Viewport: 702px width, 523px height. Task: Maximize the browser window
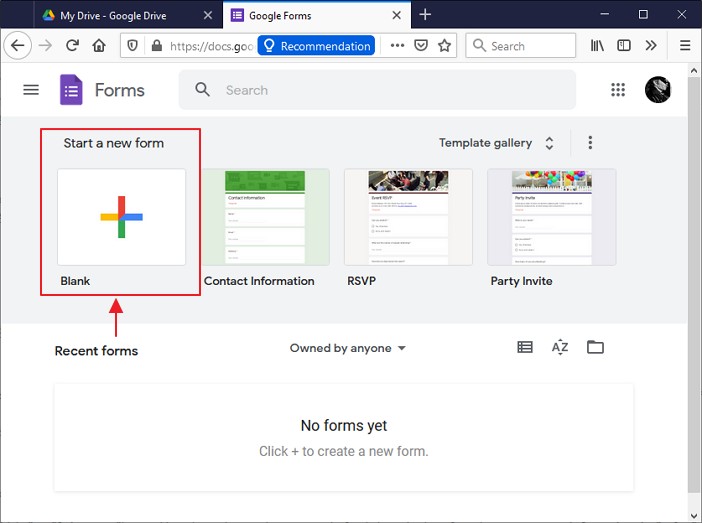(643, 14)
